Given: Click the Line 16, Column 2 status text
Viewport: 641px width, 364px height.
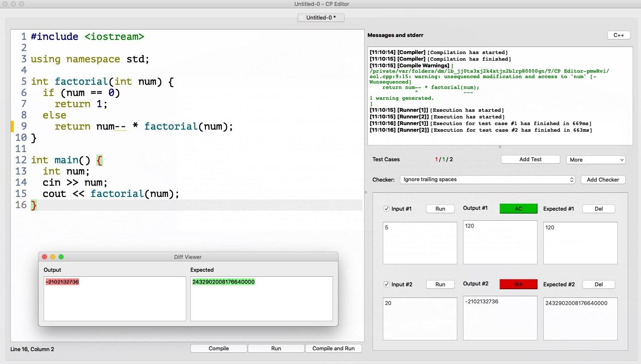Looking at the screenshot, I should (32, 349).
